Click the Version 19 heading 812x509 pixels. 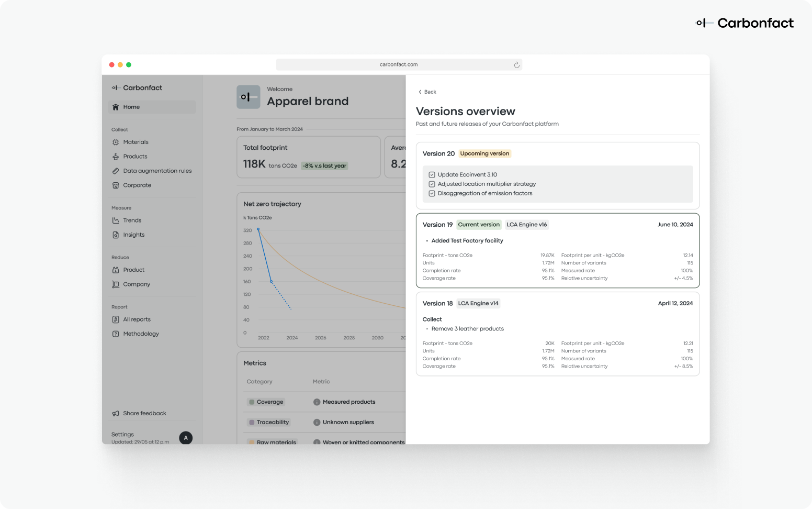[437, 225]
